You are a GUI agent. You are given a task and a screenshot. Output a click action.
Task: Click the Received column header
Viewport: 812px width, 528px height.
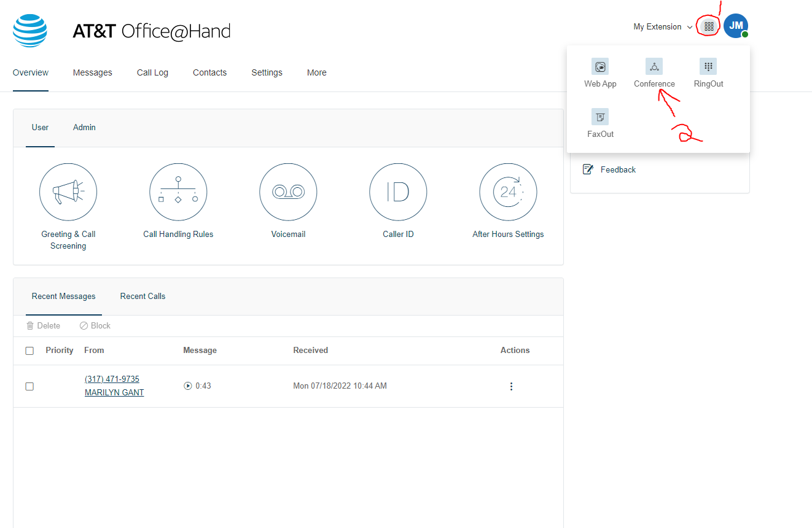coord(311,350)
